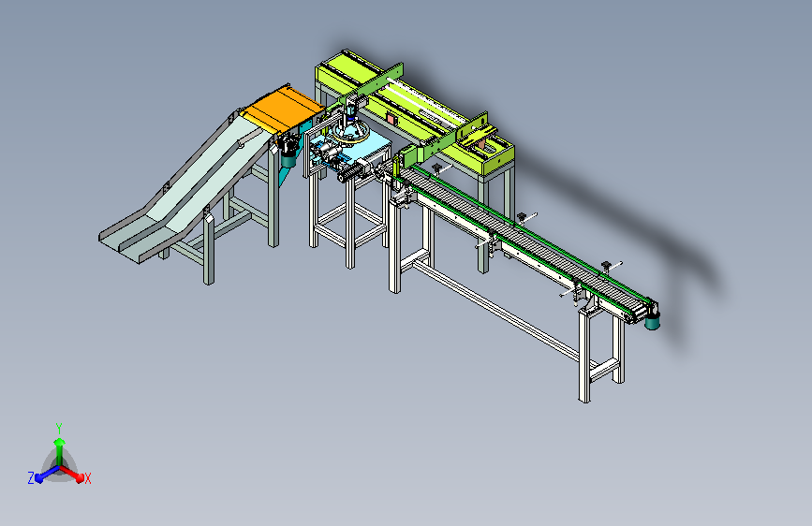Select the yellow-green gantry table top
Viewport: 812px width, 526px height.
click(x=414, y=111)
